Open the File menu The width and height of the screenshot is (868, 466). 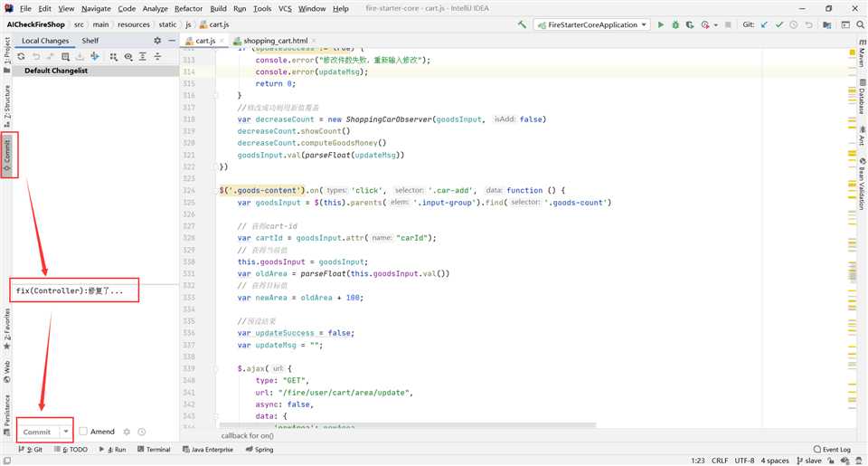pyautogui.click(x=25, y=8)
